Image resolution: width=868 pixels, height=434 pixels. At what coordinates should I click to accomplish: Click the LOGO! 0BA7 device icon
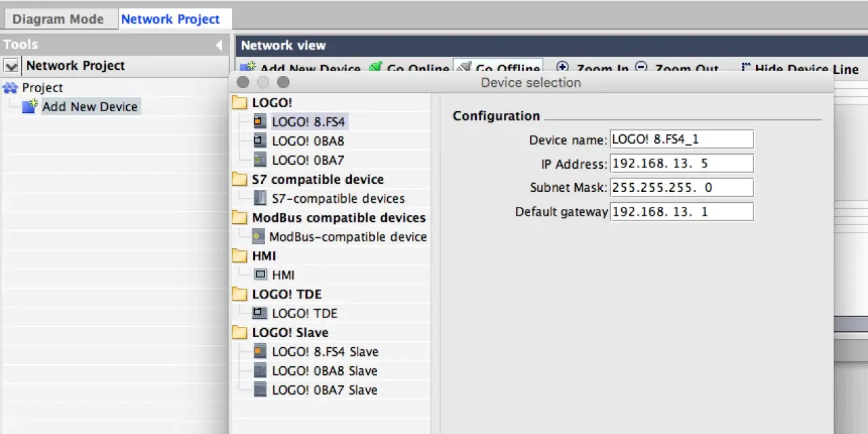[260, 159]
